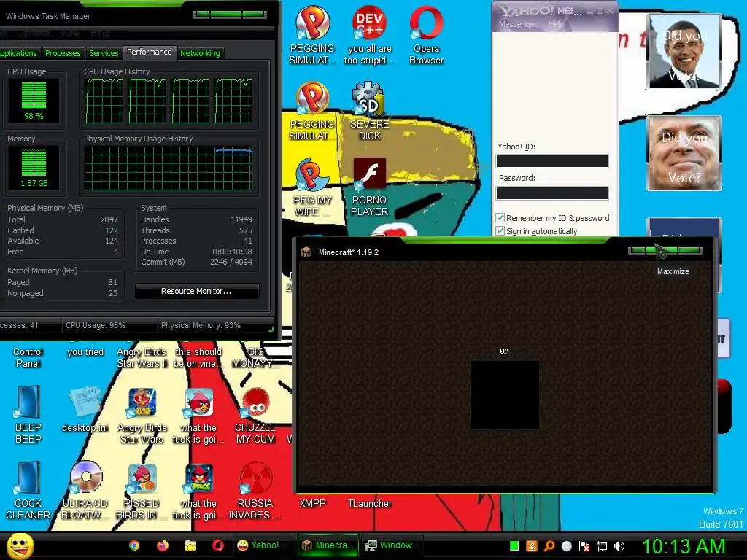Click the 10:13 AM clock

684,547
